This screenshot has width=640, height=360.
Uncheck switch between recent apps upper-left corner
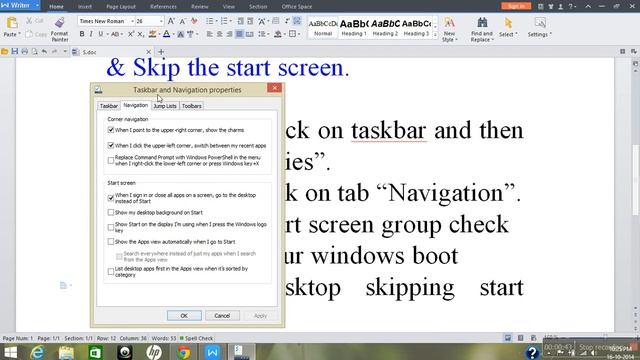click(x=111, y=145)
